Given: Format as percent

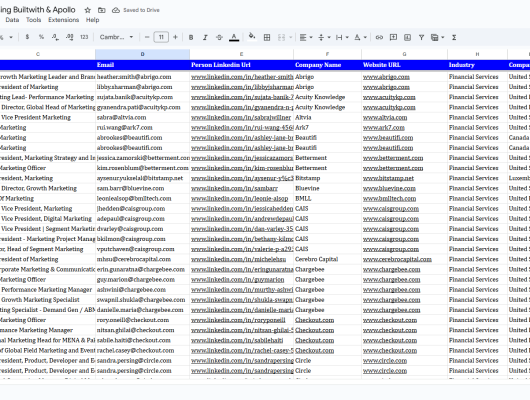Looking at the screenshot, I should (41, 37).
